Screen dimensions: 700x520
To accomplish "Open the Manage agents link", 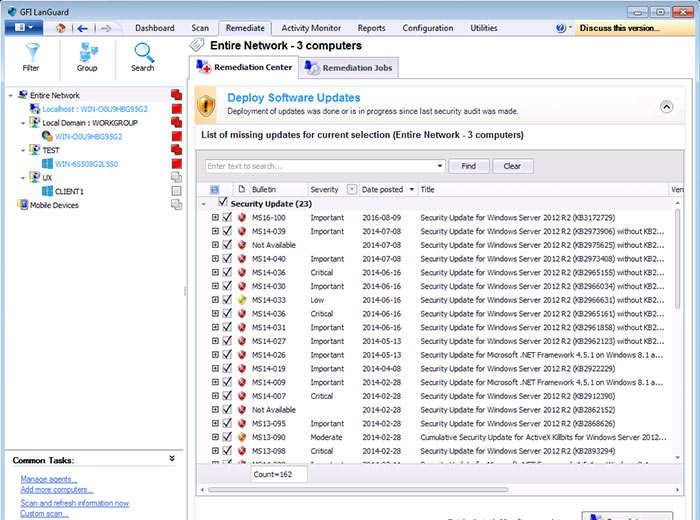I will click(x=49, y=479).
